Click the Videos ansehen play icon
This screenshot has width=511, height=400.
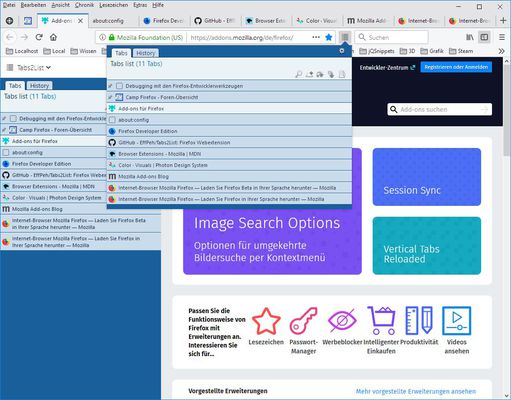(x=457, y=321)
